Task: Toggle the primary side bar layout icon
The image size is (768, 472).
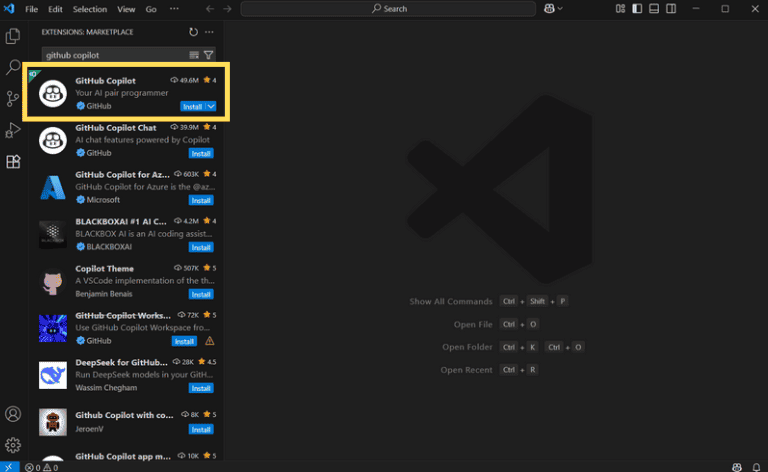Action: [637, 9]
